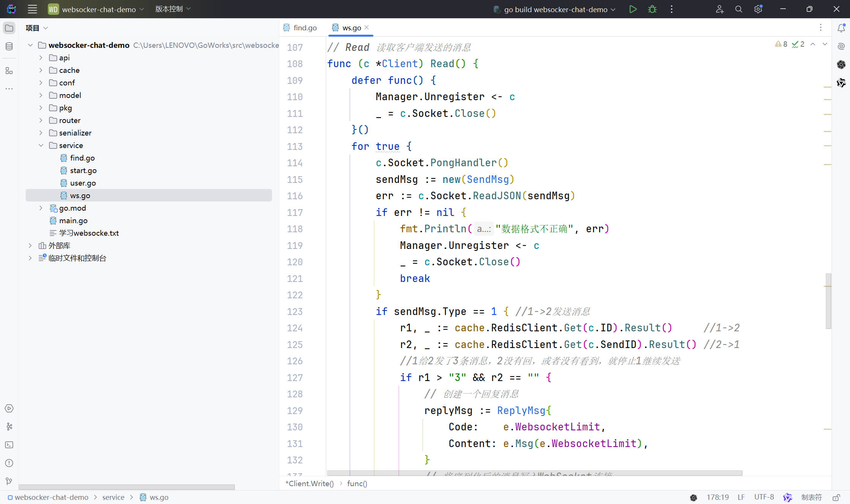This screenshot has height=504, width=850.
Task: Open the colorful AI plugin sidebar icon
Action: click(x=841, y=83)
